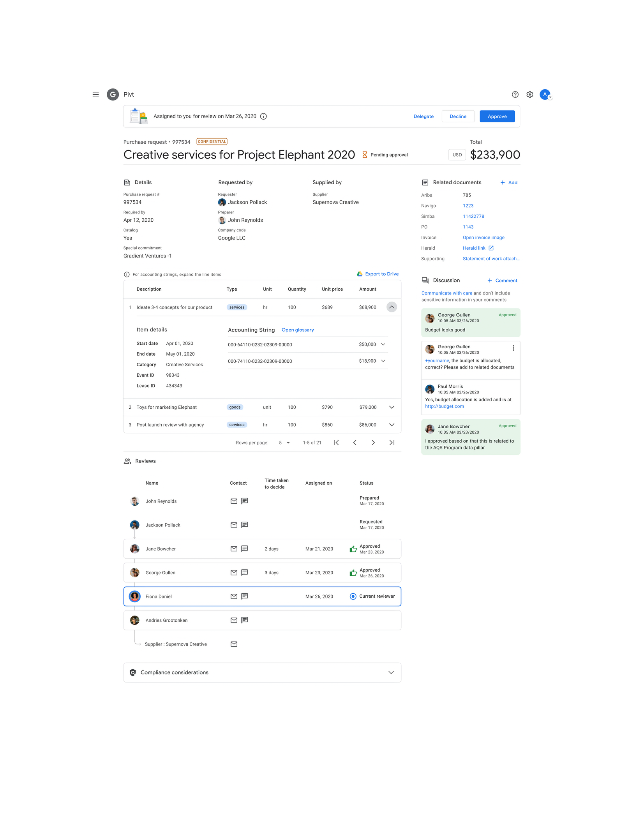Open chat icon next to Fiona Daniel
The image size is (644, 824).
(x=244, y=596)
